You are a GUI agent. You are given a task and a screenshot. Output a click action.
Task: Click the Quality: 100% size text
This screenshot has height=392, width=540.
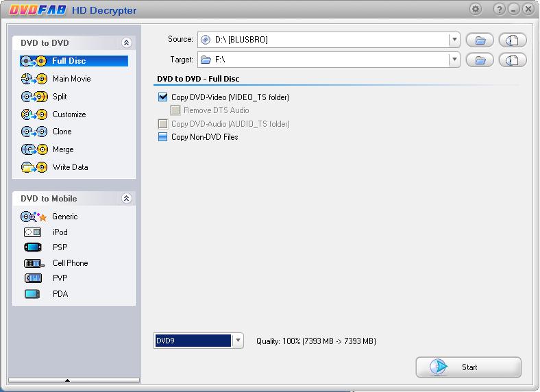point(316,341)
